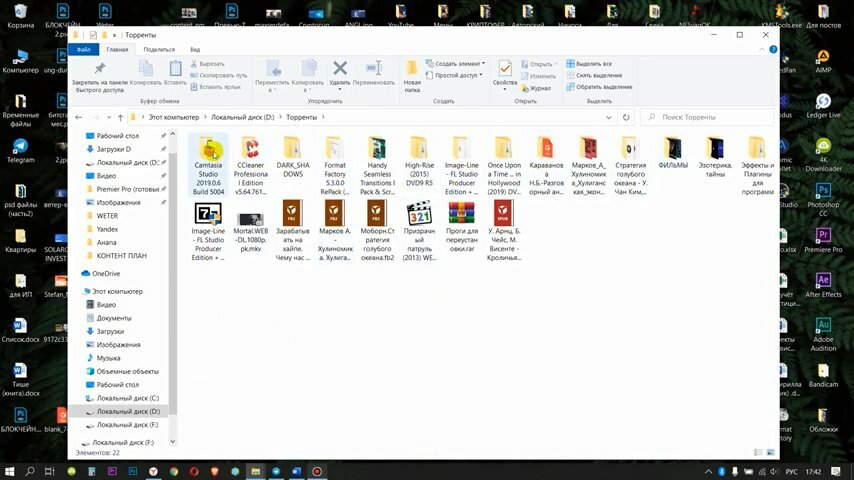The width and height of the screenshot is (854, 480).
Task: Open recent locations arrow next to Forward
Action: tap(109, 117)
